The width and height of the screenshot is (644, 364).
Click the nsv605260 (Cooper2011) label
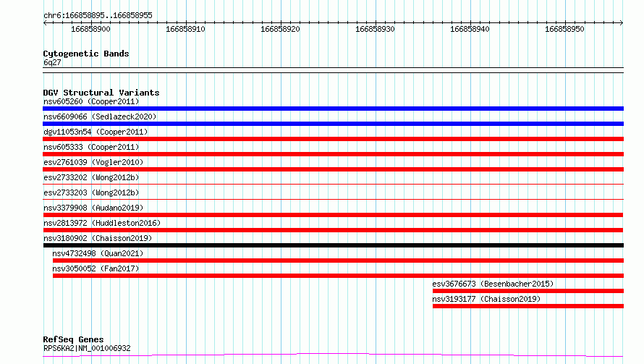click(91, 101)
